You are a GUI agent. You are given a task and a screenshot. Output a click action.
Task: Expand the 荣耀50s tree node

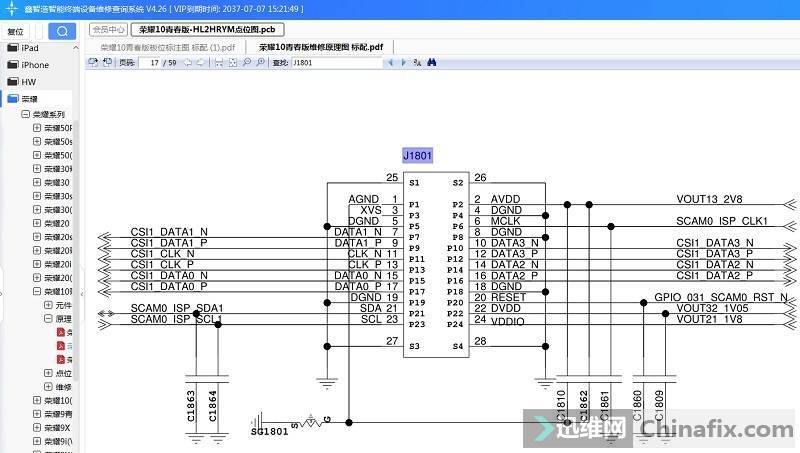click(37, 142)
